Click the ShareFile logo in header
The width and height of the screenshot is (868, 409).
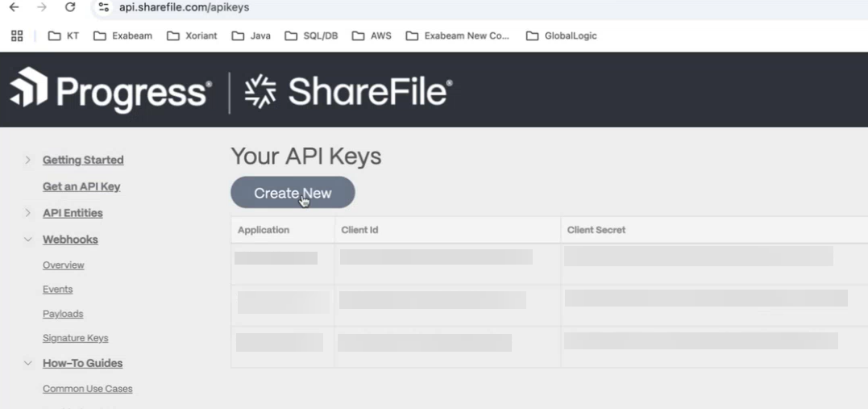pos(349,90)
